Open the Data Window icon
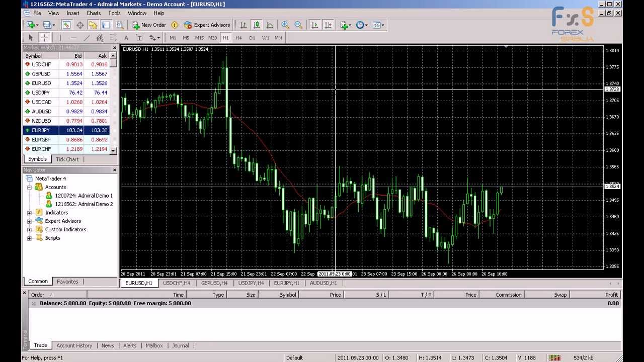This screenshot has width=644, height=362. click(x=79, y=25)
